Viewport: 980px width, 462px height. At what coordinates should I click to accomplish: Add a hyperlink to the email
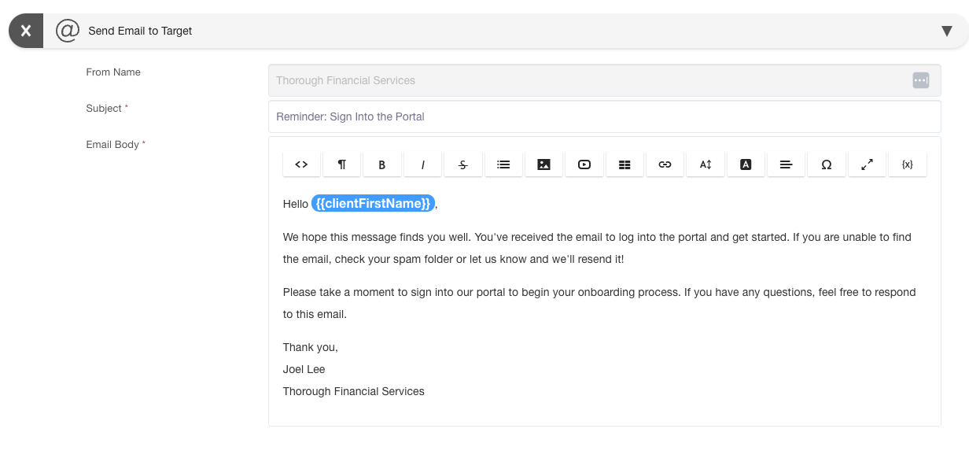pos(665,164)
